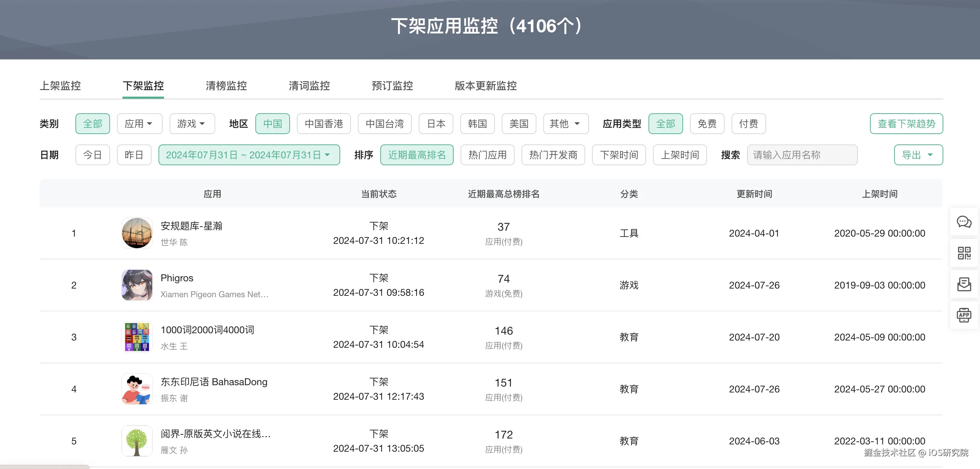This screenshot has height=469, width=980.
Task: Click the mail envelope sidebar icon
Action: (x=964, y=284)
